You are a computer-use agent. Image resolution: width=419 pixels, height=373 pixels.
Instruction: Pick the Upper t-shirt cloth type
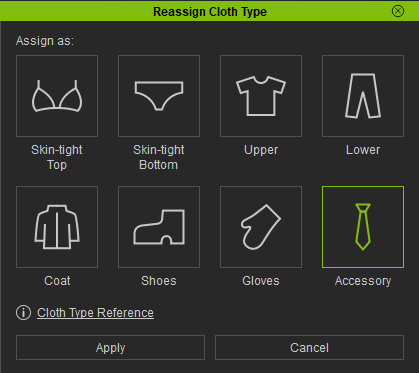coord(261,96)
